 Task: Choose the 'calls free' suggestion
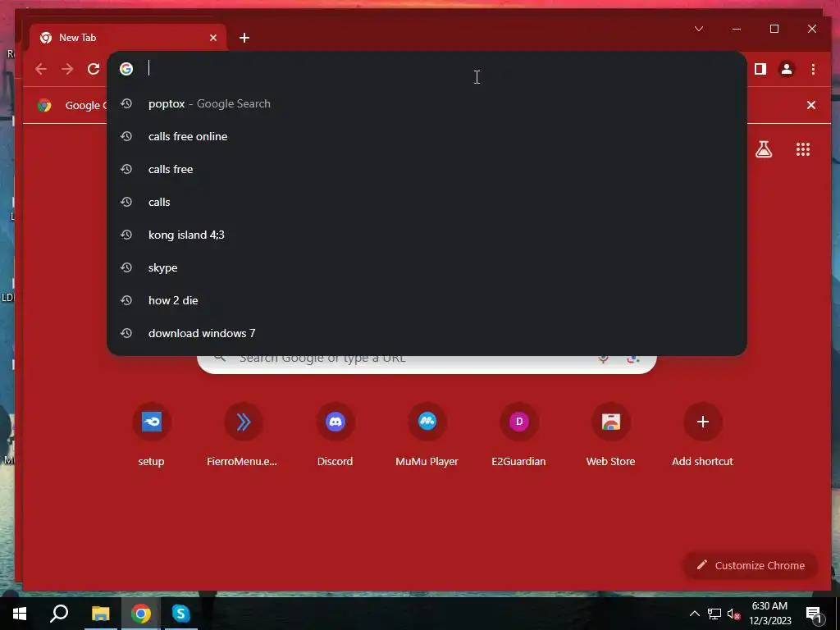427,169
